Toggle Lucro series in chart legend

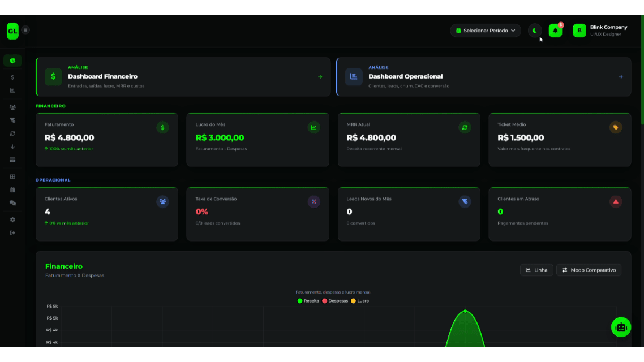tap(360, 301)
